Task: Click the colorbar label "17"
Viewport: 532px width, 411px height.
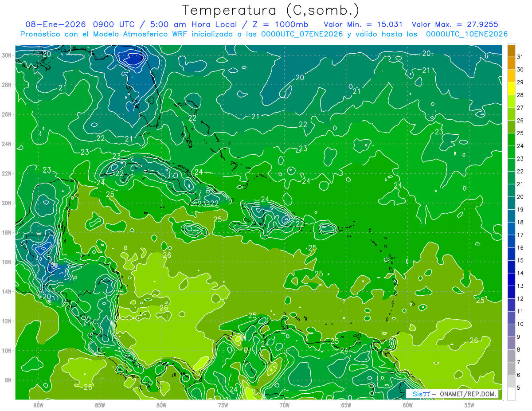Action: 520,235
